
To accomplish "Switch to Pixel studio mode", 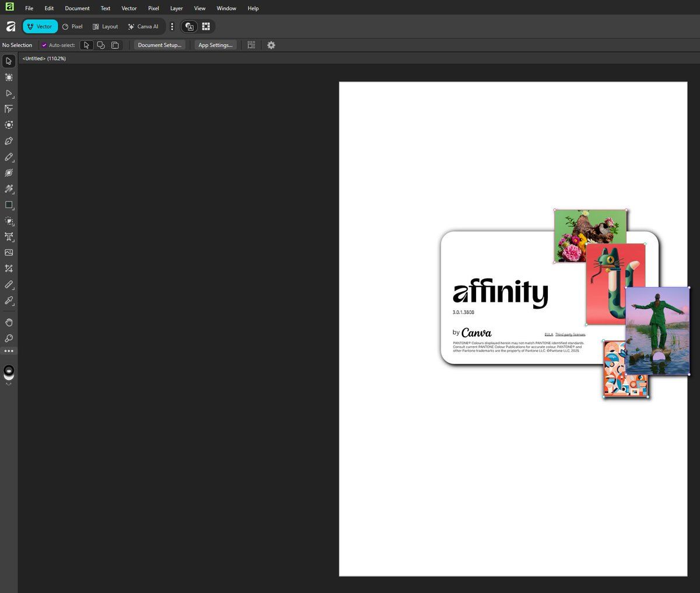I will click(x=72, y=26).
